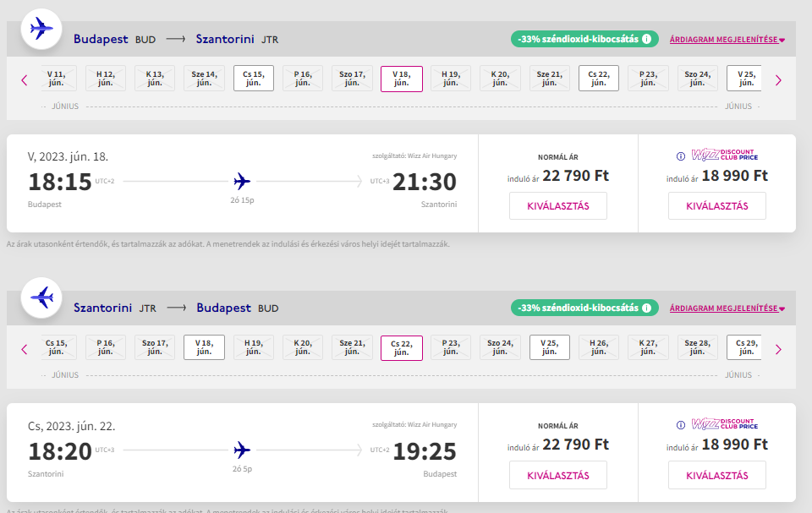Expand outbound Árdiagram megjelenítése
This screenshot has height=513, width=812.
click(727, 40)
